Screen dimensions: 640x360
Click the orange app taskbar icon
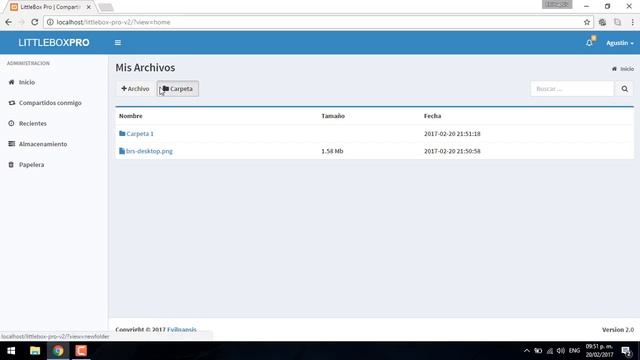tap(81, 351)
